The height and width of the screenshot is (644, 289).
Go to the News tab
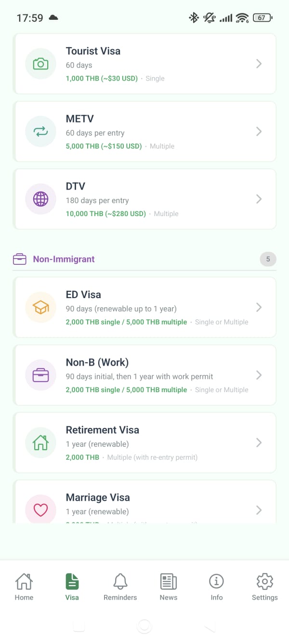coord(169,587)
